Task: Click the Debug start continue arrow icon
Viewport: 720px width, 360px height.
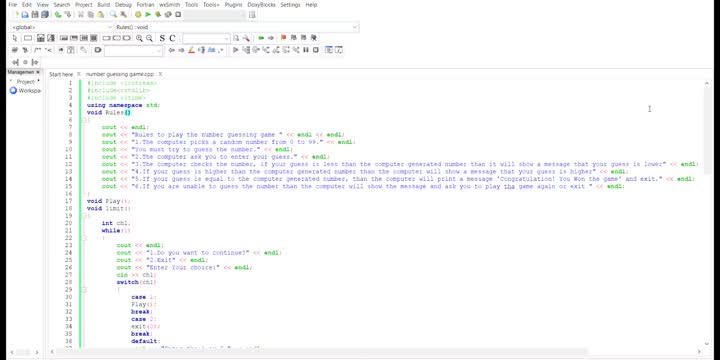Action: (236, 50)
